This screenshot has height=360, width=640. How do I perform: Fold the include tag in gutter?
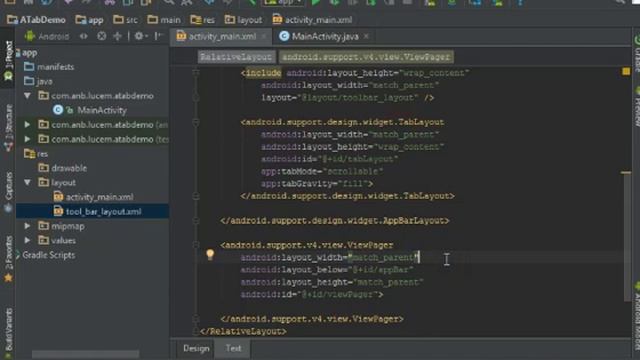(x=196, y=73)
